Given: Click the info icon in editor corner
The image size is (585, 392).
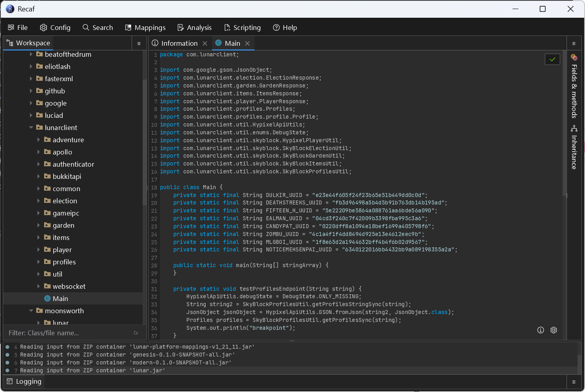Looking at the screenshot, I should point(540,330).
